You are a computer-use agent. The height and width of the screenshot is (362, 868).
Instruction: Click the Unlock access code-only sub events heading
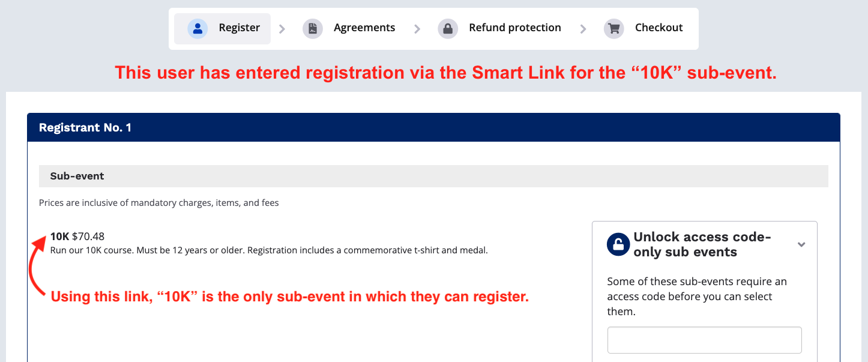[702, 244]
